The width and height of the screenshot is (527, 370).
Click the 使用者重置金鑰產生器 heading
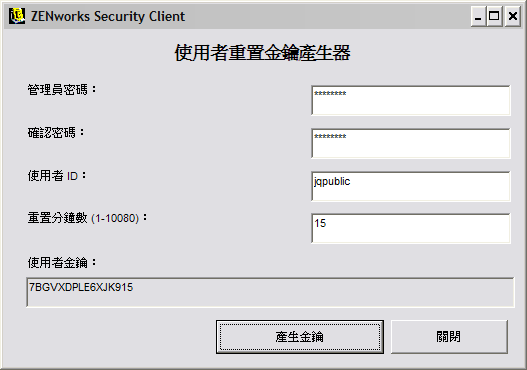[x=262, y=53]
